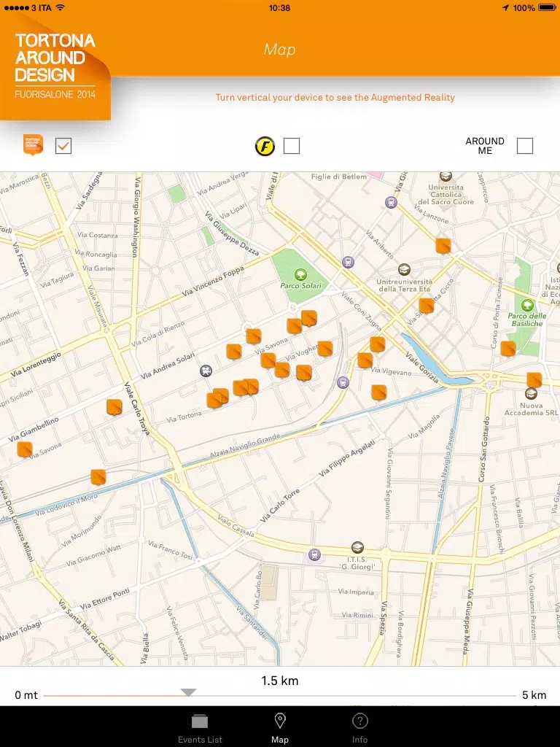Tap the Via Tortona street label
This screenshot has height=747, width=560.
[x=184, y=417]
